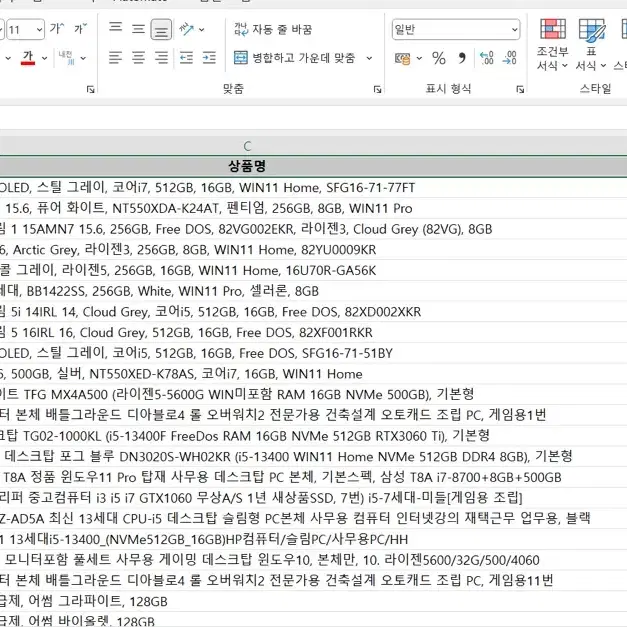Image resolution: width=627 pixels, height=627 pixels.
Task: Select cell ending with SFG16-71-51BY
Action: [314, 353]
